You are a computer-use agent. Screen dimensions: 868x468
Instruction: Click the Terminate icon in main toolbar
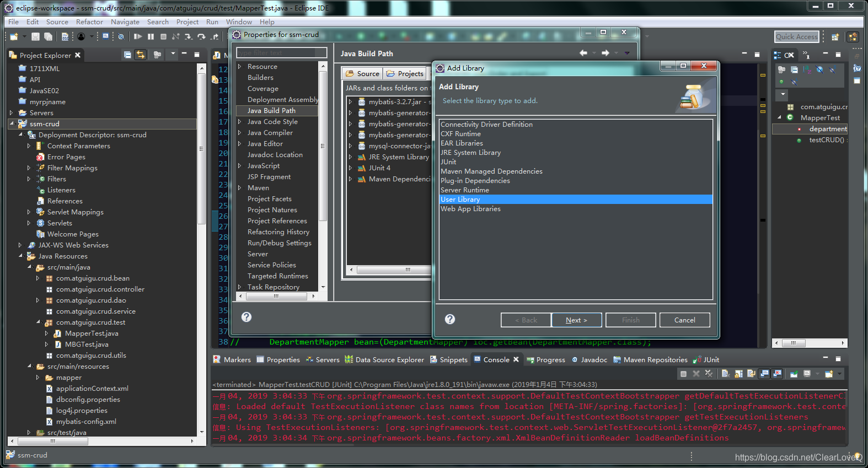click(163, 36)
